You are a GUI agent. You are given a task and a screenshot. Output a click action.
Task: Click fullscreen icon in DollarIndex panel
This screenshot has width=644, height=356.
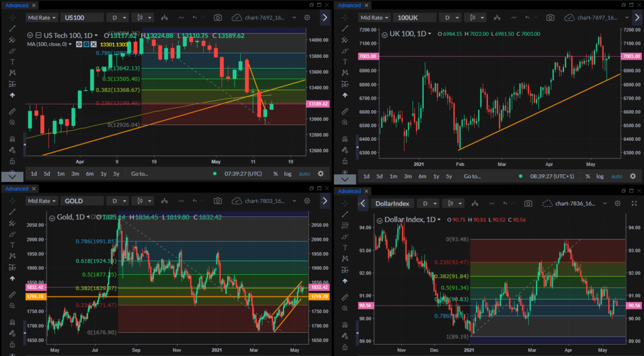click(x=634, y=203)
